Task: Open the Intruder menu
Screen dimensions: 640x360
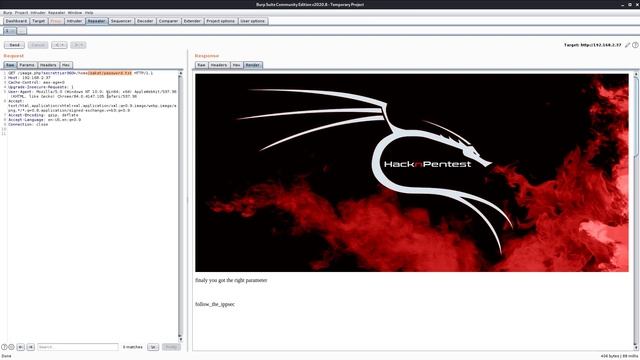Action: (x=38, y=13)
